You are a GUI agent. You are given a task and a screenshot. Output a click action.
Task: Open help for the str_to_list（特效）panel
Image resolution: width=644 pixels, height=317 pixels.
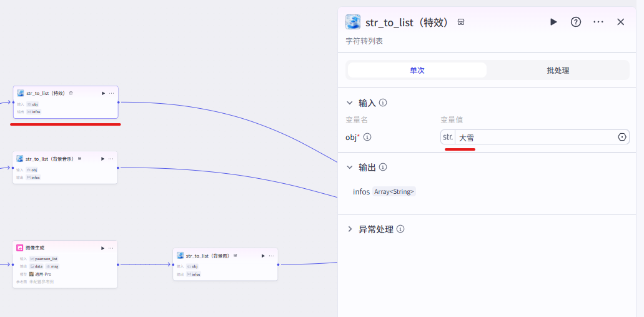pyautogui.click(x=576, y=22)
